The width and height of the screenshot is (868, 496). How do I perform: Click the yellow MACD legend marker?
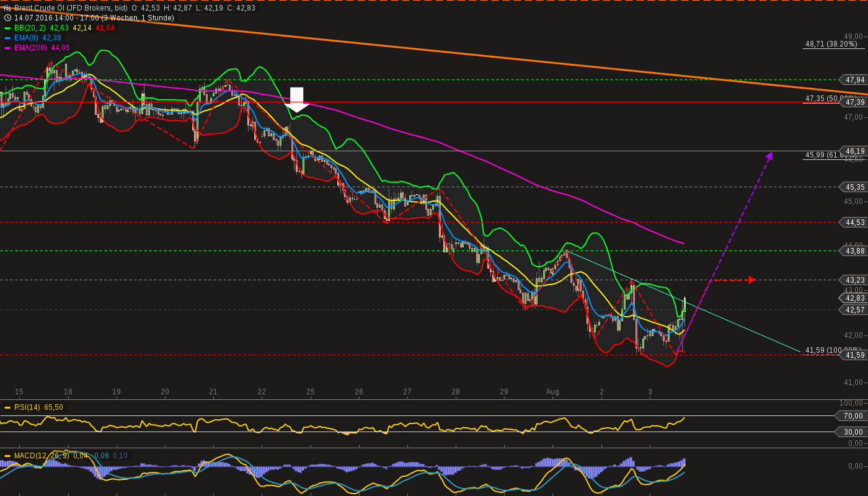click(x=7, y=456)
